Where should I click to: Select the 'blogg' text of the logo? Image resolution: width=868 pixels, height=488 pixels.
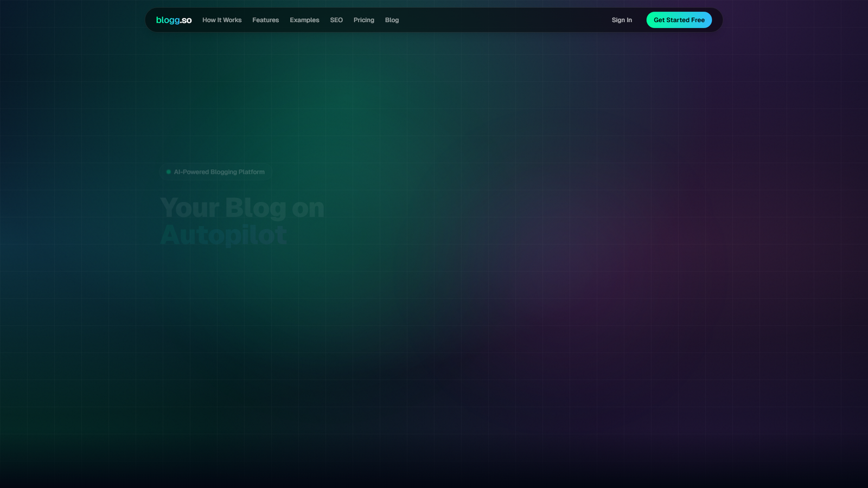coord(167,20)
